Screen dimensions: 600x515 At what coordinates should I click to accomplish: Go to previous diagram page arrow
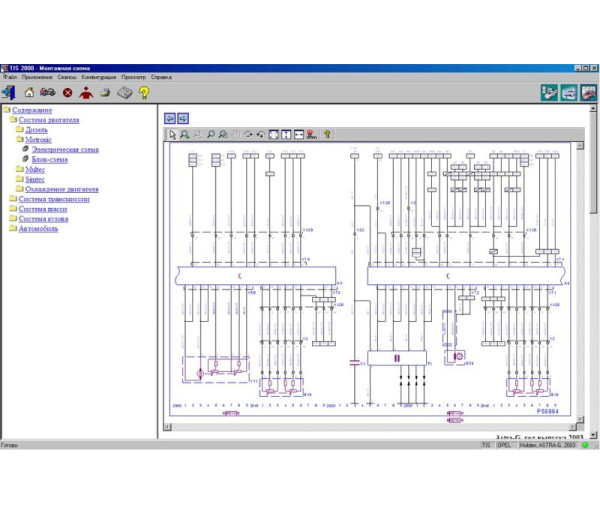click(170, 118)
